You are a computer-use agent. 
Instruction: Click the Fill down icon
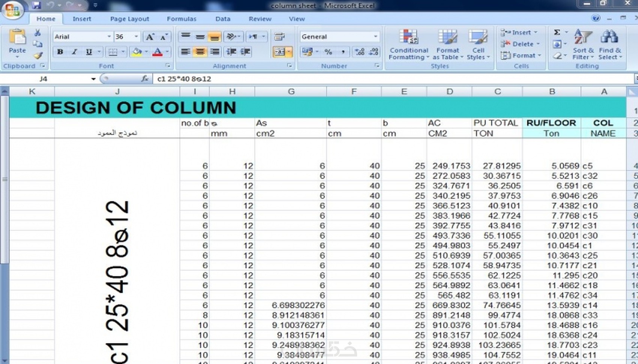pos(557,44)
